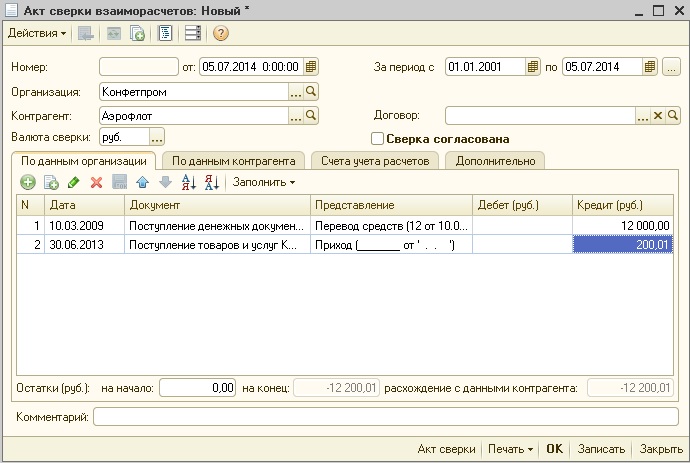This screenshot has height=463, width=690.
Task: Click the на начало balance input field
Action: (197, 388)
